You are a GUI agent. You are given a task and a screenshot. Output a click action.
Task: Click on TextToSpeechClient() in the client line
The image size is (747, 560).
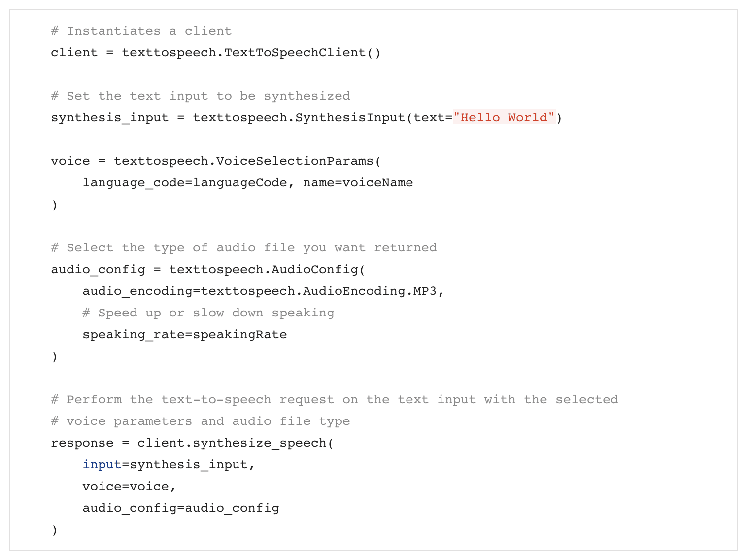[302, 53]
